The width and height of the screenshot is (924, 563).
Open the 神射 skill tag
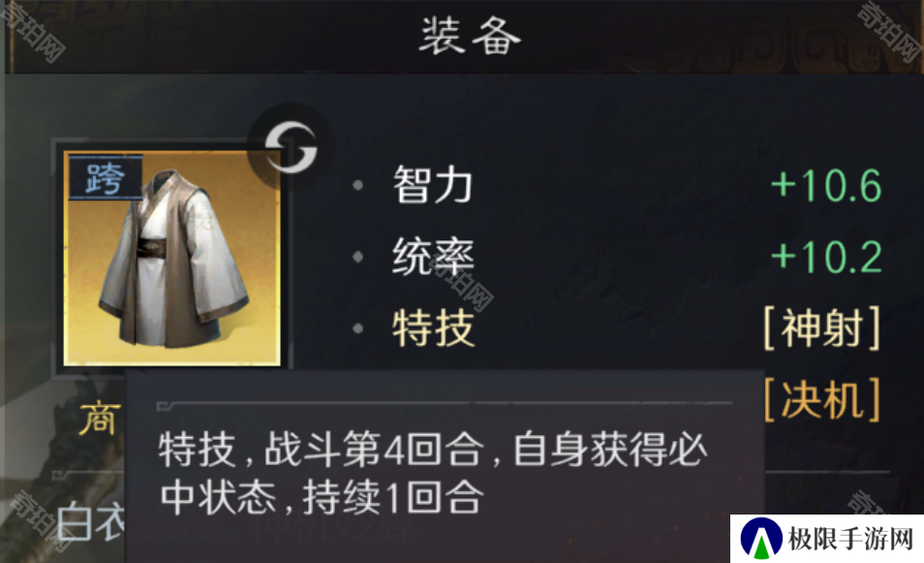point(821,328)
